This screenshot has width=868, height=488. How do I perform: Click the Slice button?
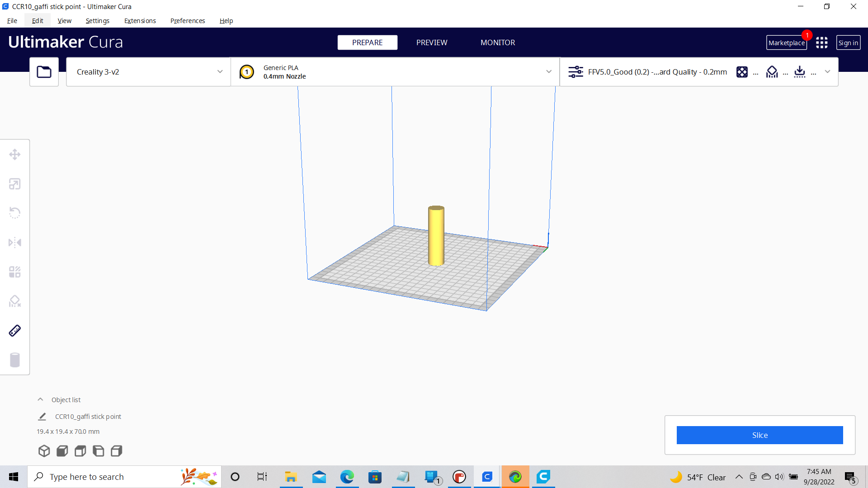pyautogui.click(x=760, y=435)
